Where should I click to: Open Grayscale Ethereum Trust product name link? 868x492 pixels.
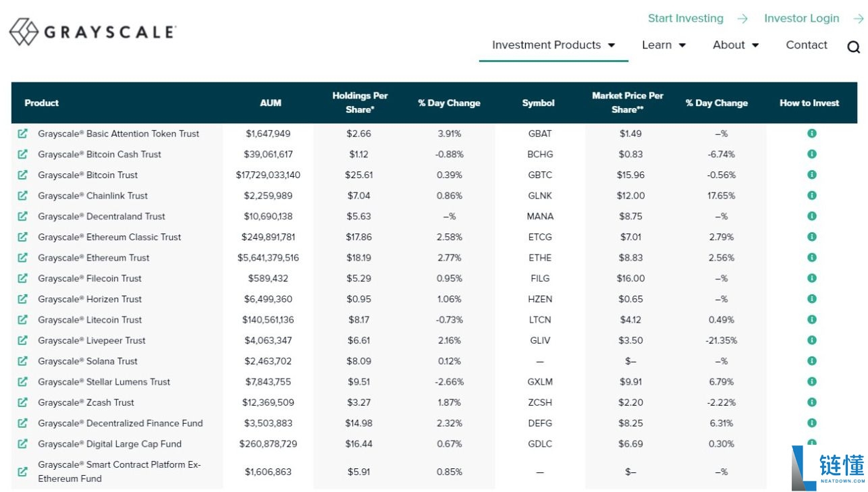click(94, 258)
